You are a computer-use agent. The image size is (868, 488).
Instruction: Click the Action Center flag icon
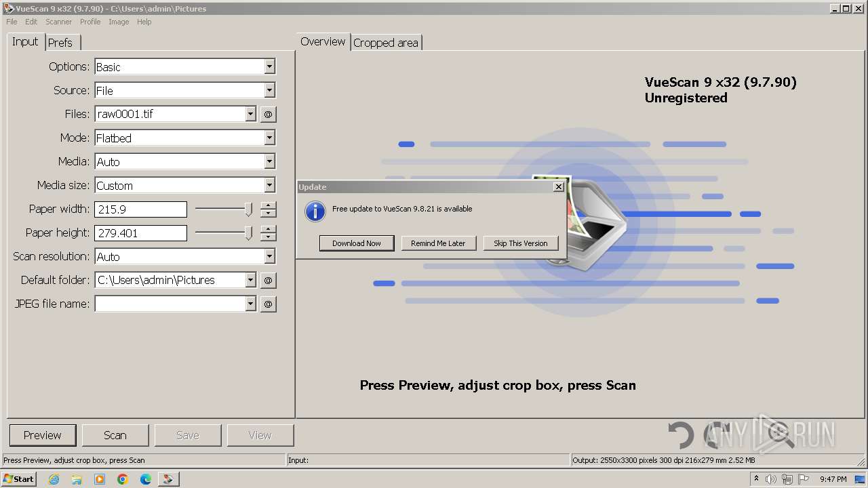coord(804,479)
